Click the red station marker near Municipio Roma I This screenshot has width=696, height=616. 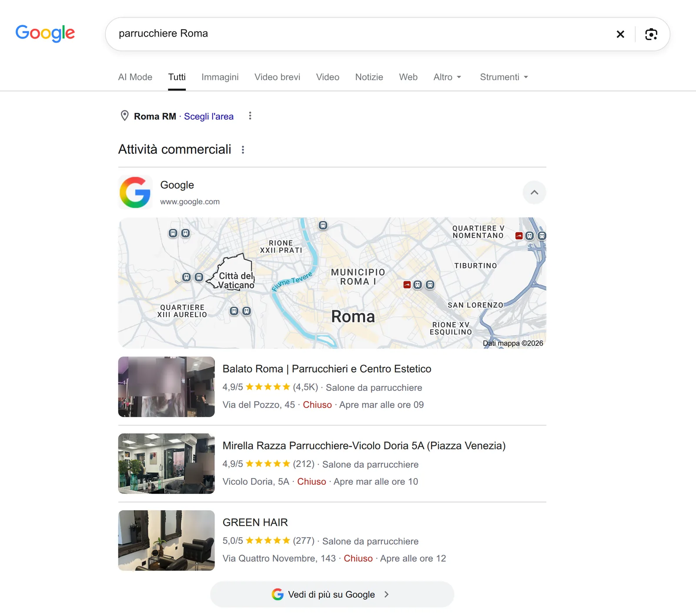pos(407,285)
